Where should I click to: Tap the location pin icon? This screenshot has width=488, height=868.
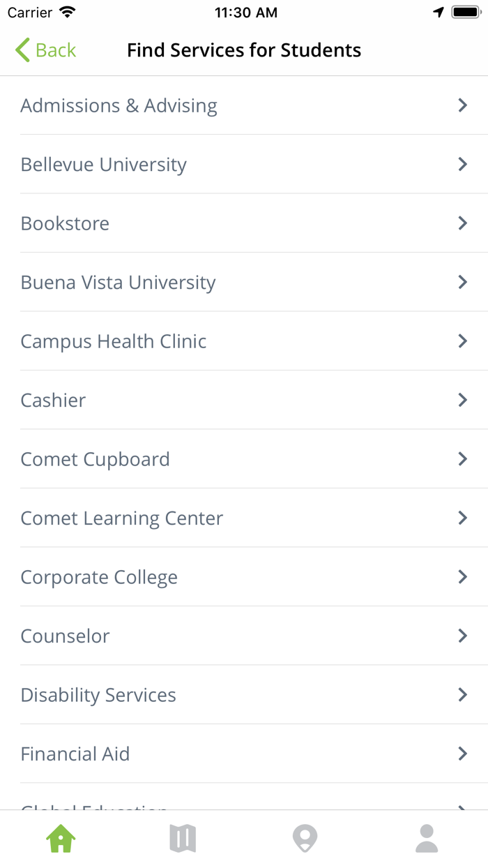tap(305, 838)
